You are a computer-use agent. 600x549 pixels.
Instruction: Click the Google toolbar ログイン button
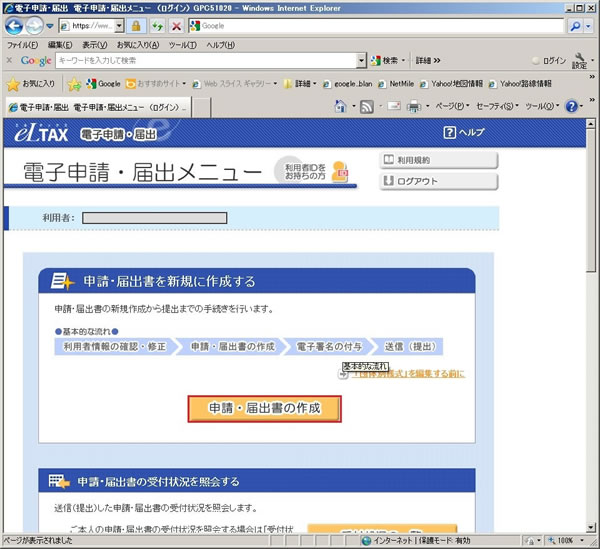[549, 60]
